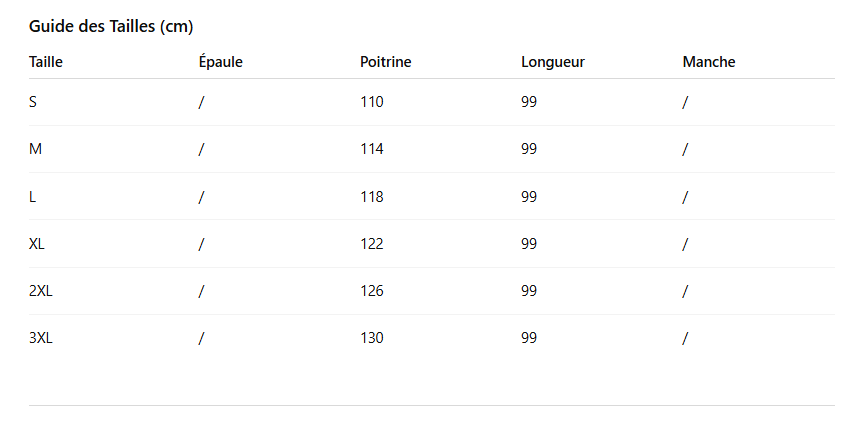852x432 pixels.
Task: Select the M size row label
Action: pos(36,149)
